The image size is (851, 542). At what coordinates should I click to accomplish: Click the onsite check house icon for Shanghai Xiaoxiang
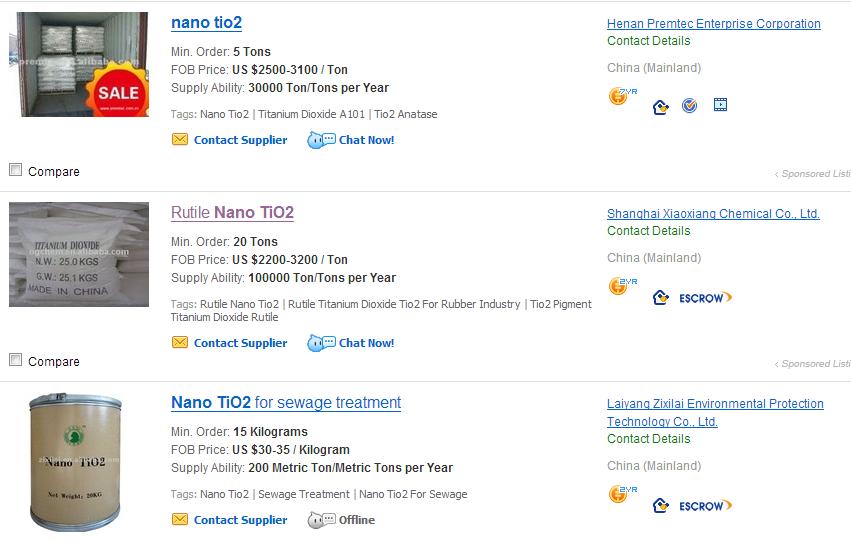[661, 297]
